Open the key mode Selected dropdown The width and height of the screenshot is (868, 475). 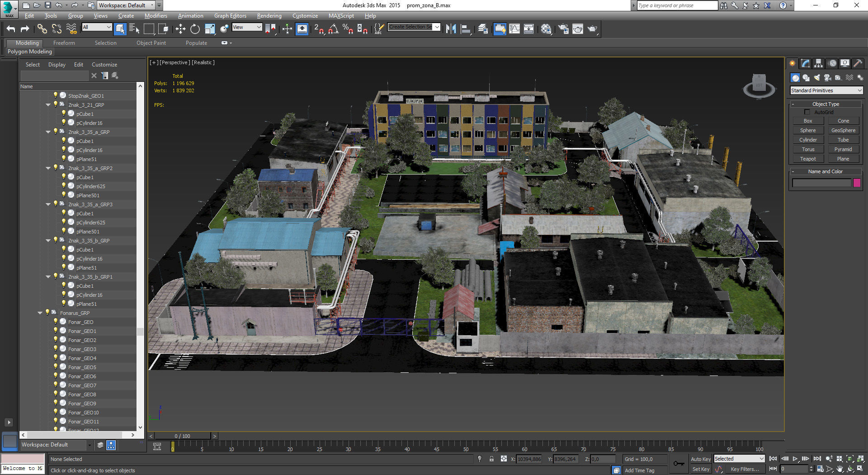[739, 459]
